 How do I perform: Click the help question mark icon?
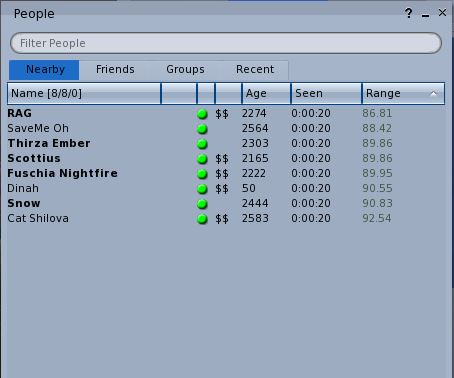408,13
